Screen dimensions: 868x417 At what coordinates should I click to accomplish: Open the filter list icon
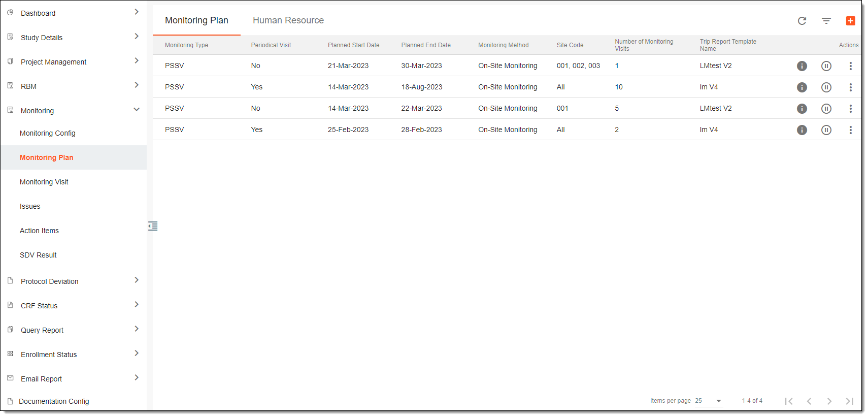[826, 21]
